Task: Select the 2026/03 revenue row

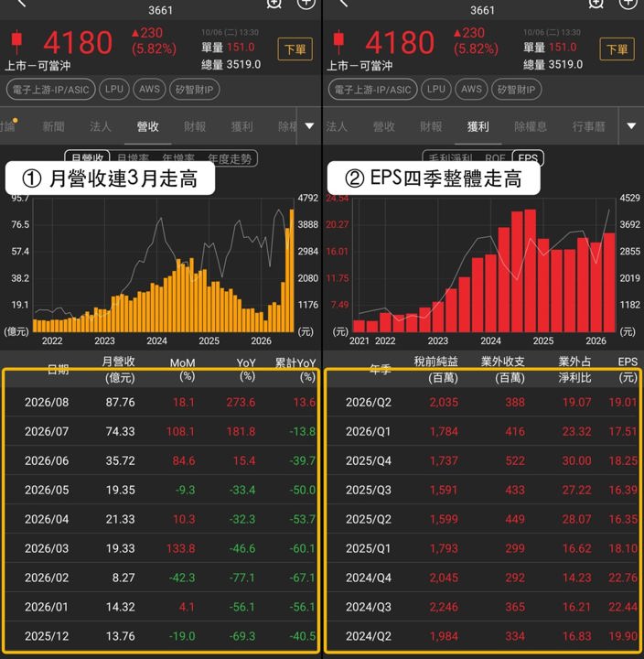Action: point(161,548)
